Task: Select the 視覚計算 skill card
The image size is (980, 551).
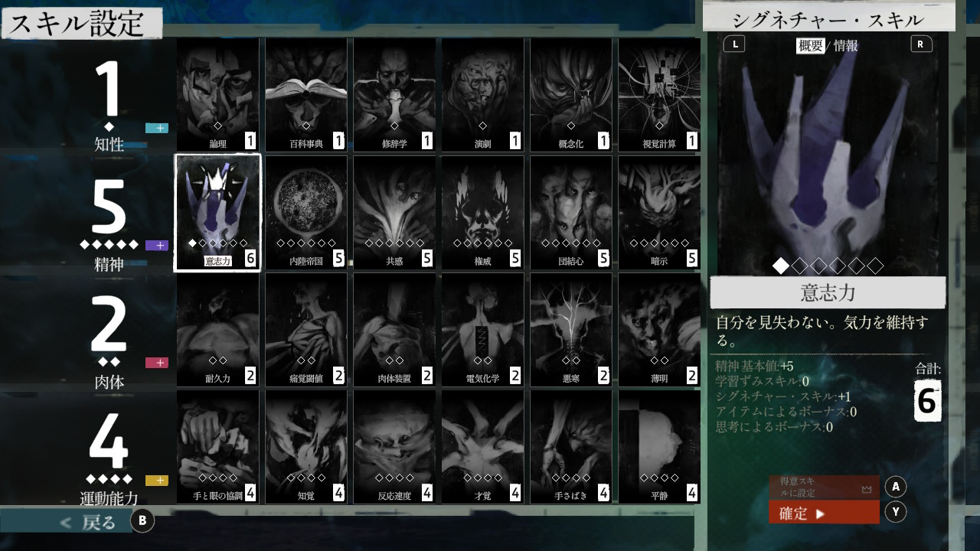Action: (x=659, y=95)
